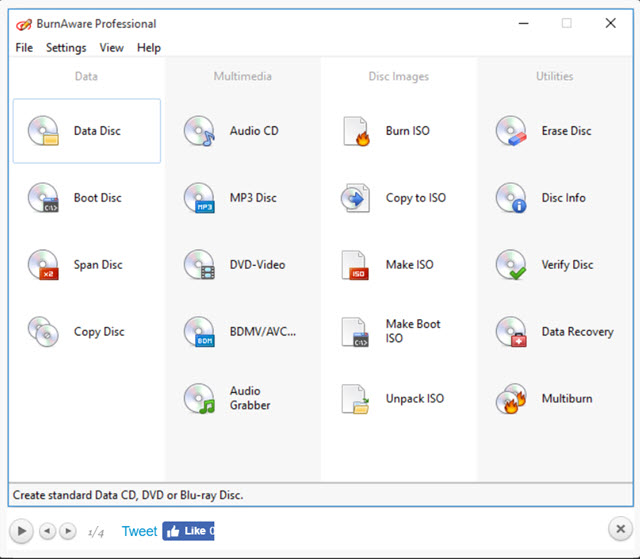Choose the DVD-Video icon

(199, 264)
